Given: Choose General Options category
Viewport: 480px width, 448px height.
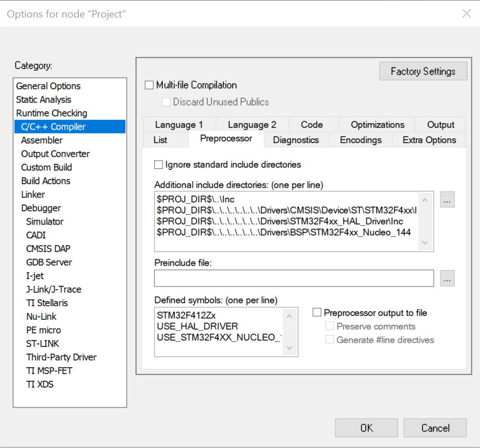Looking at the screenshot, I should pos(48,86).
